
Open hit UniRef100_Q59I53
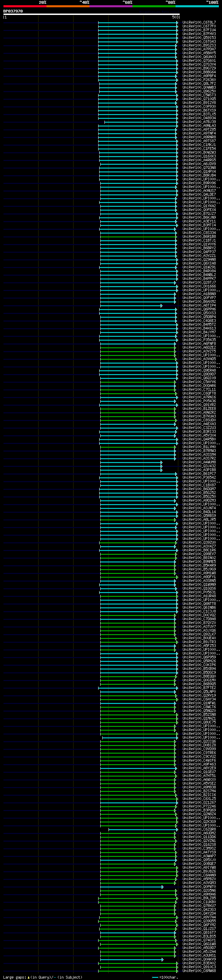[199, 38]
